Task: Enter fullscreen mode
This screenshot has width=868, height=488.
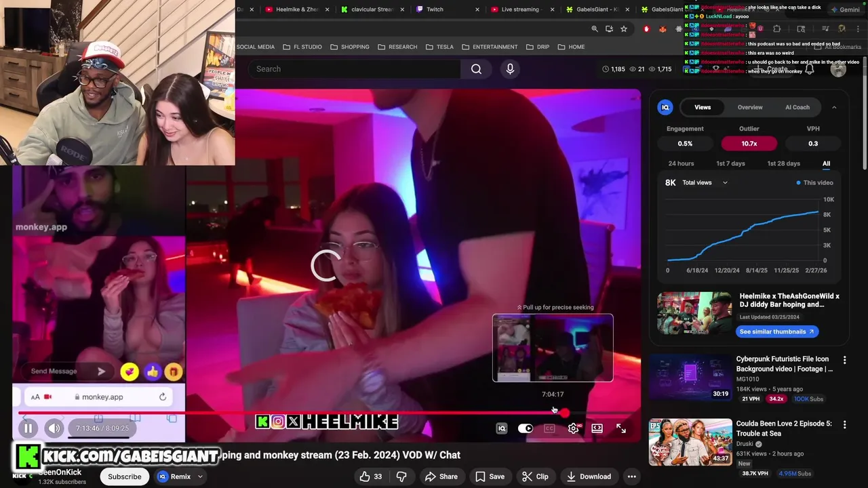Action: 621,428
